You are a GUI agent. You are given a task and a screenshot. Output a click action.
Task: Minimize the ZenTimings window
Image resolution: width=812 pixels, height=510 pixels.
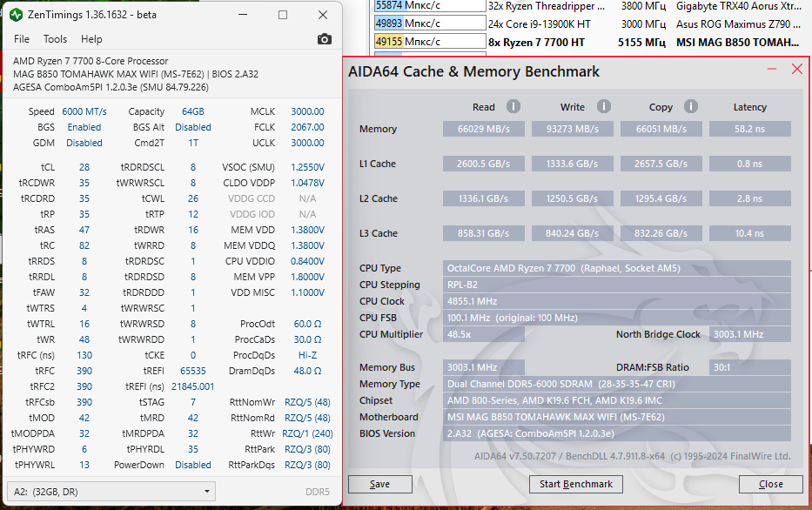(x=243, y=15)
